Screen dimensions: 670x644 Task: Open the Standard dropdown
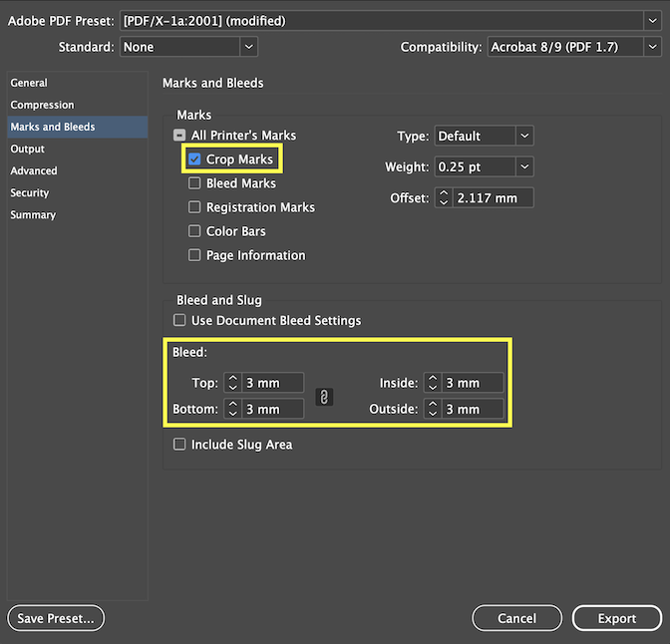188,47
